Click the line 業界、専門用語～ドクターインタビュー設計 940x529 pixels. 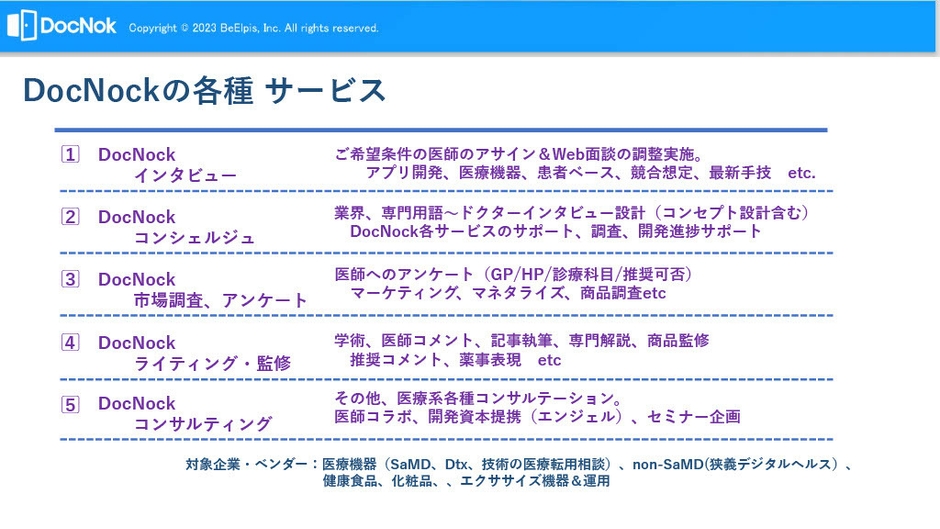click(573, 212)
